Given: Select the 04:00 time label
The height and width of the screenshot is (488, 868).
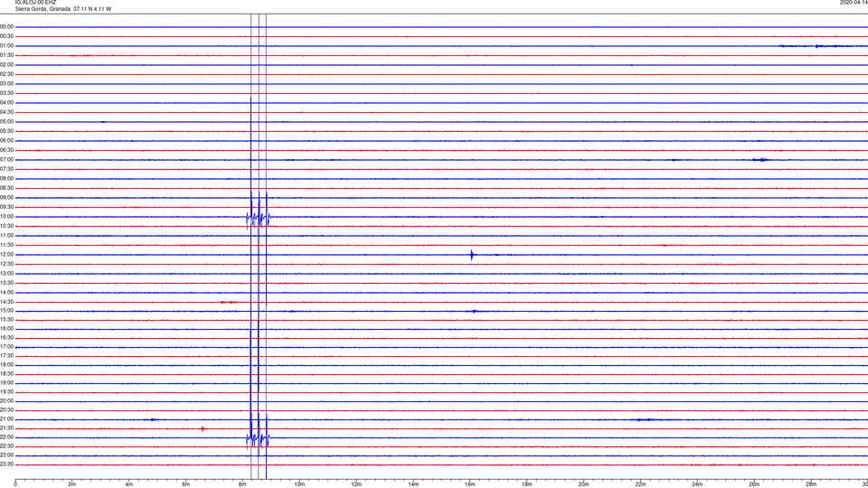Looking at the screenshot, I should (6, 103).
